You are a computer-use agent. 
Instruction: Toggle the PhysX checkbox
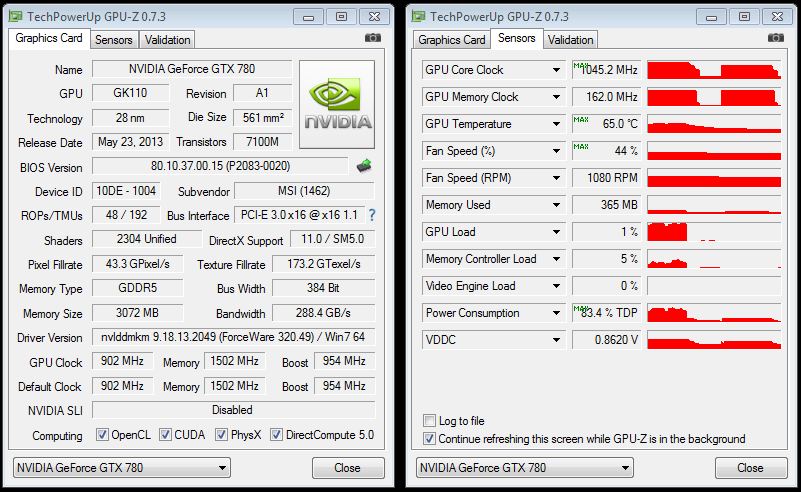coord(221,435)
